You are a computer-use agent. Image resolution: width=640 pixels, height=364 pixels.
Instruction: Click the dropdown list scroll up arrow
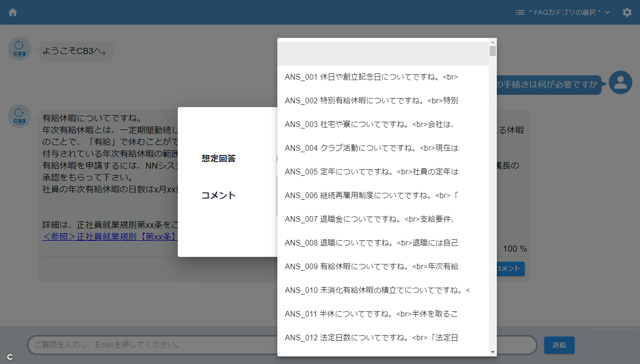coord(493,42)
